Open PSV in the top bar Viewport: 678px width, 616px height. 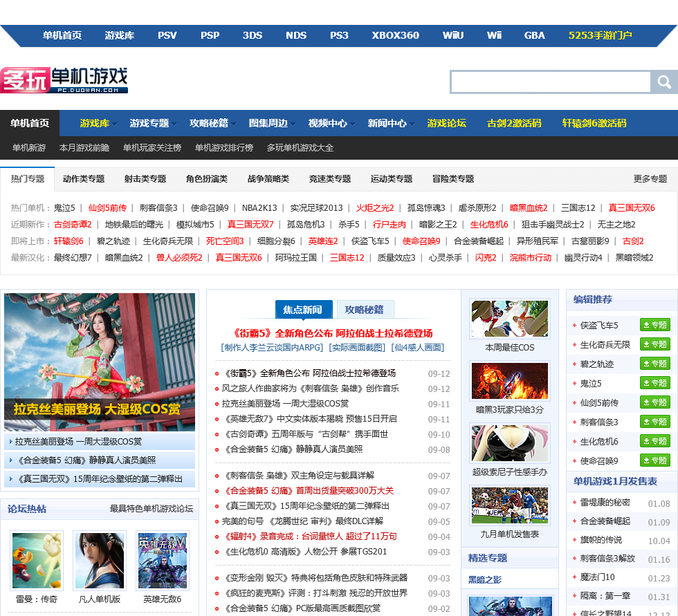click(x=167, y=35)
